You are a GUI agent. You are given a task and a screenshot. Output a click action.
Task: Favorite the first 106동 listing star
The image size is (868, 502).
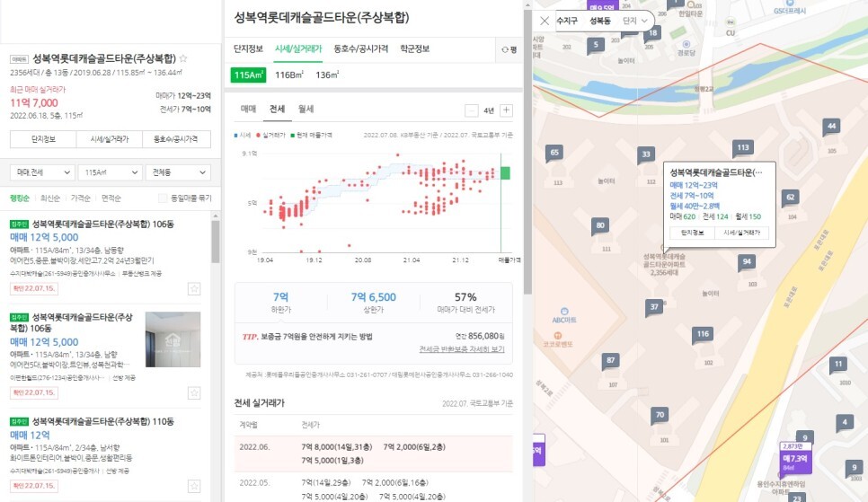(194, 288)
